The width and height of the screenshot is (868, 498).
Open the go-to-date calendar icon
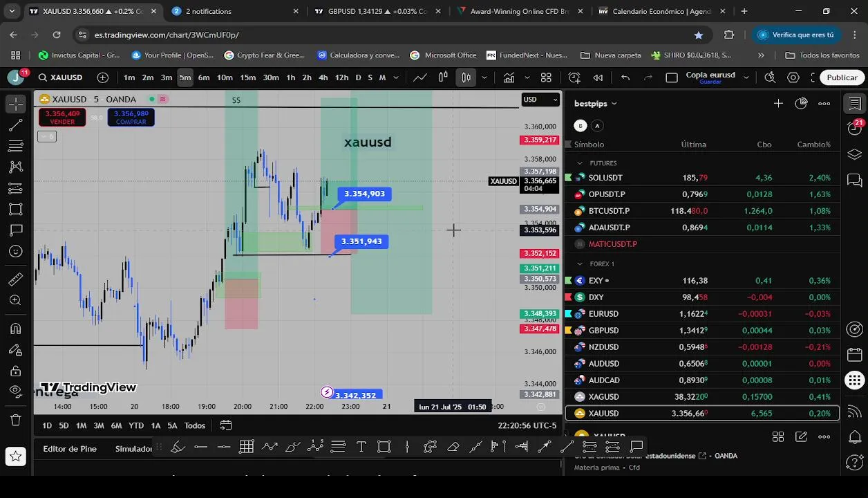[x=226, y=425]
